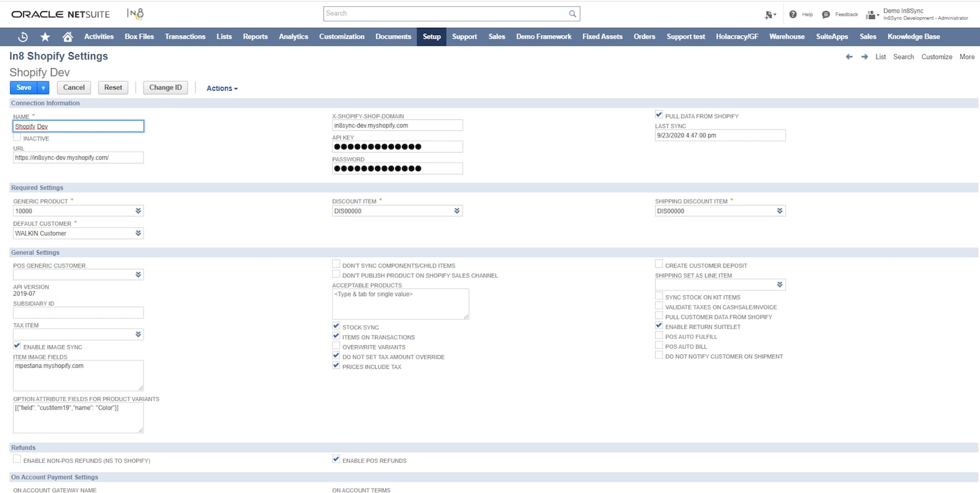This screenshot has width=980, height=493.
Task: Open the Help question mark icon
Action: click(x=793, y=14)
